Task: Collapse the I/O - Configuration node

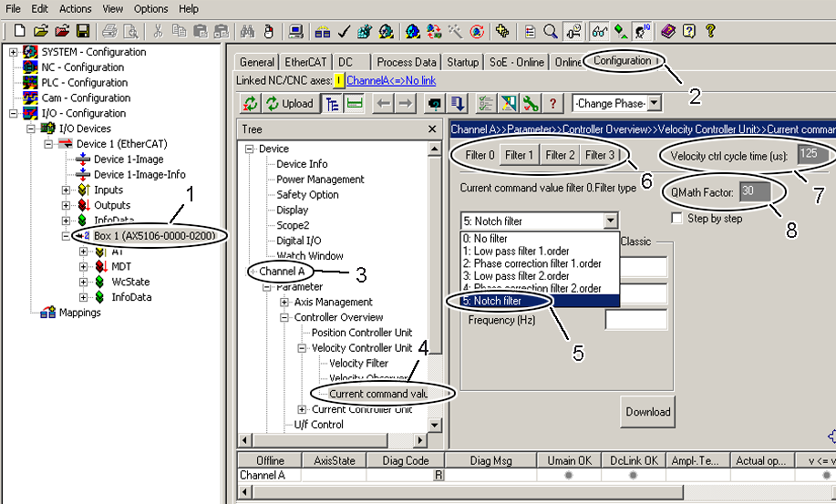Action: pos(14,114)
